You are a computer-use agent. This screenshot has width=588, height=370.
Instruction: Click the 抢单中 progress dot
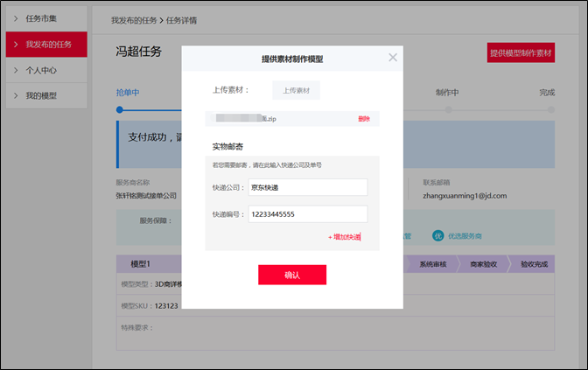coord(120,110)
